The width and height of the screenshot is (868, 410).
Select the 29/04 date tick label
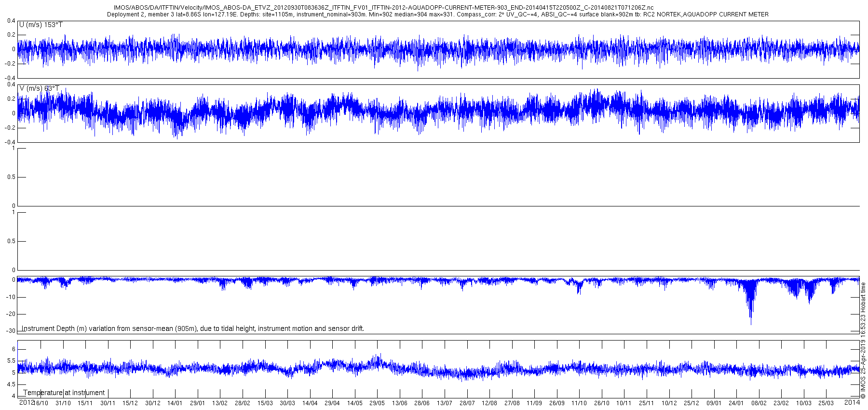pos(332,403)
